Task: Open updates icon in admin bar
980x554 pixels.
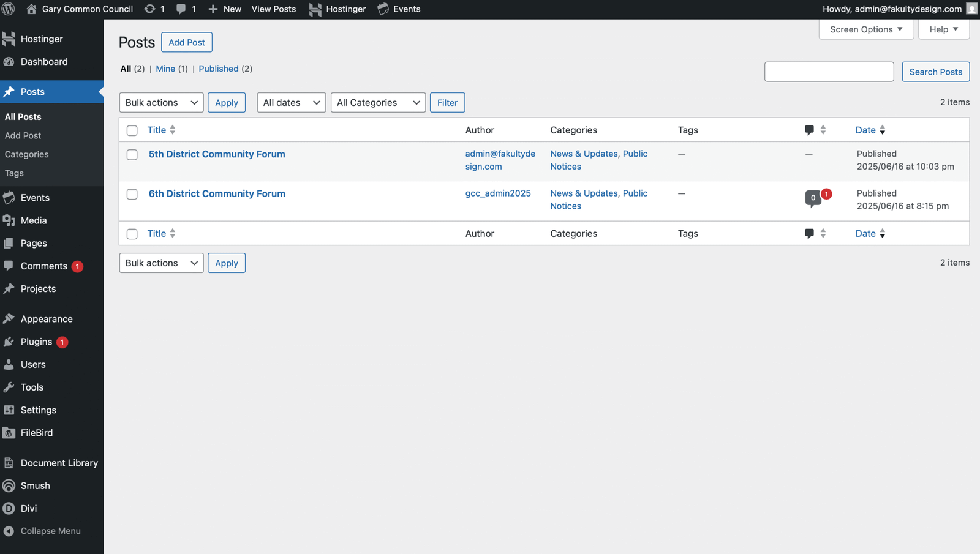Action: click(x=149, y=9)
